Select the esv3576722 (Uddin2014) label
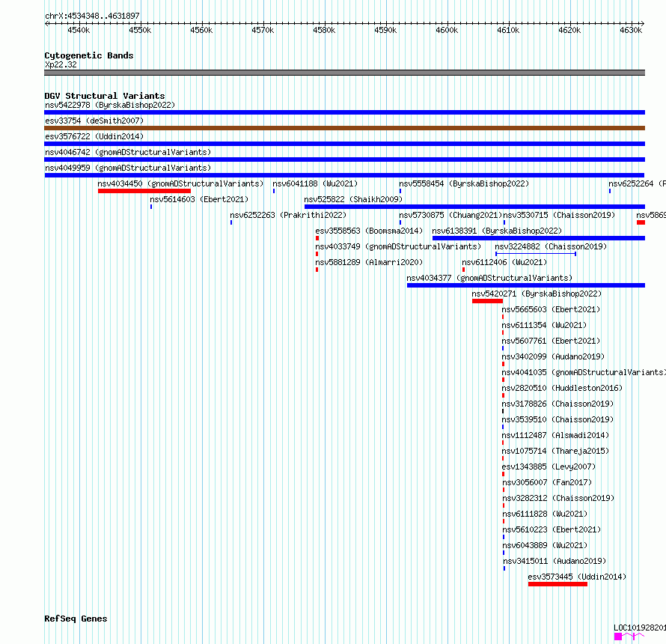The width and height of the screenshot is (666, 644). [x=94, y=136]
